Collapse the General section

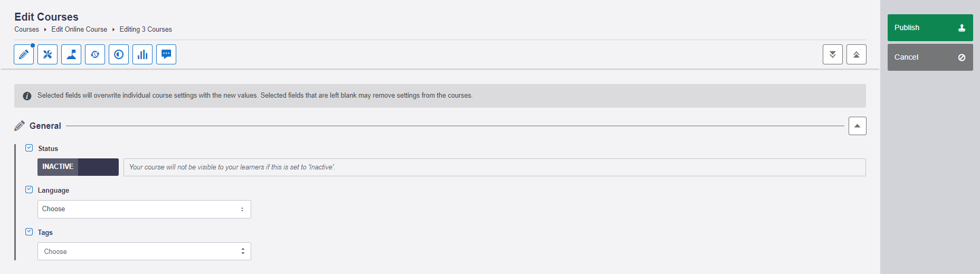(x=857, y=126)
